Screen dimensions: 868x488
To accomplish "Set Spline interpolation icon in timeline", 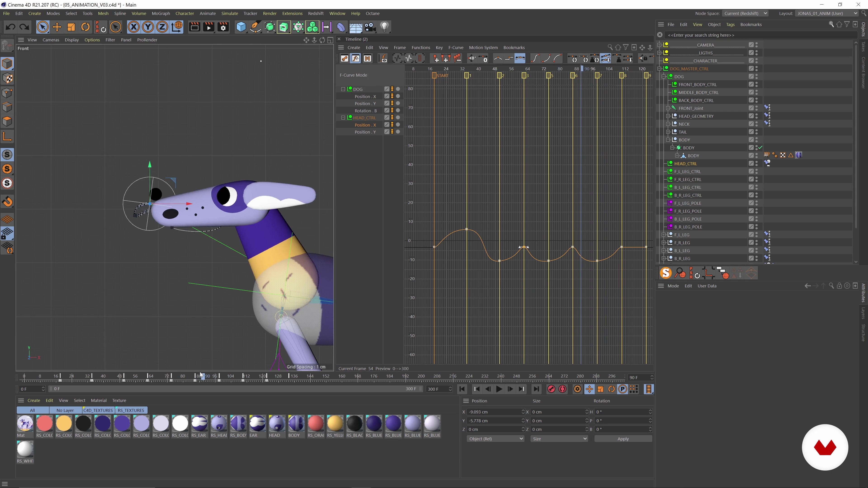I will click(520, 59).
